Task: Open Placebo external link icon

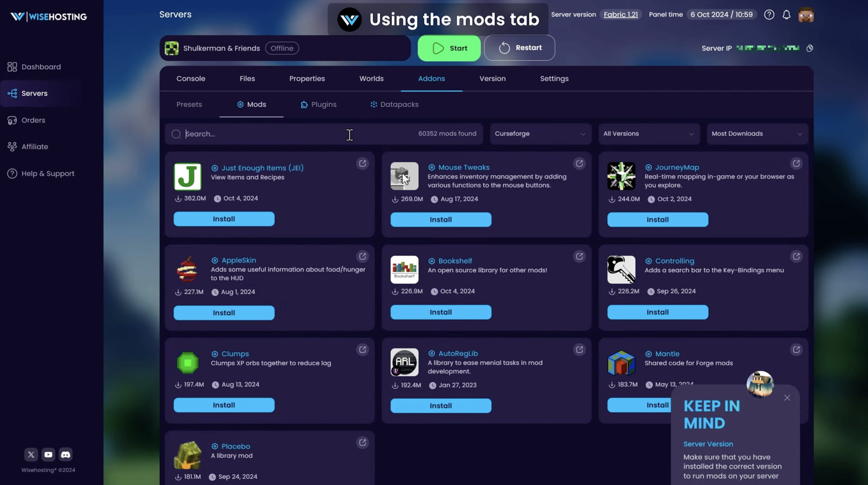Action: 363,442
